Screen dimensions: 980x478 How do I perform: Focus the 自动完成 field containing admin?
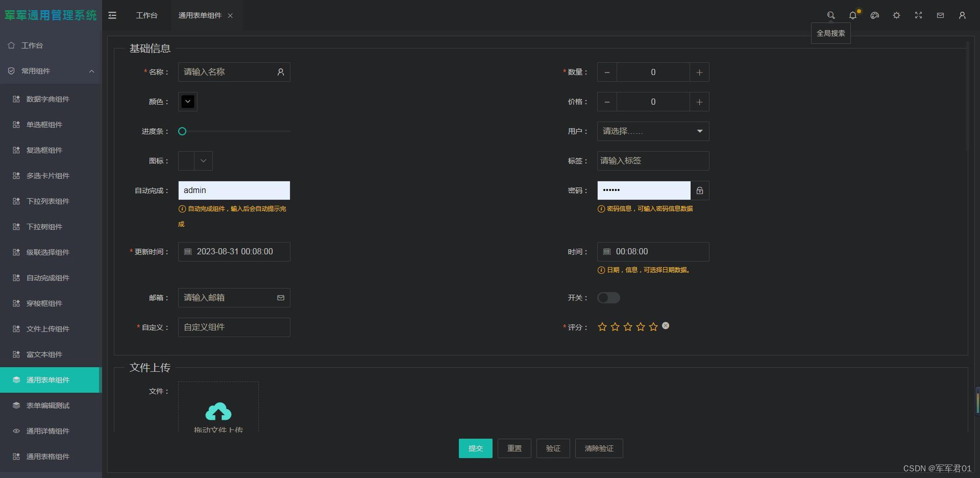click(234, 190)
